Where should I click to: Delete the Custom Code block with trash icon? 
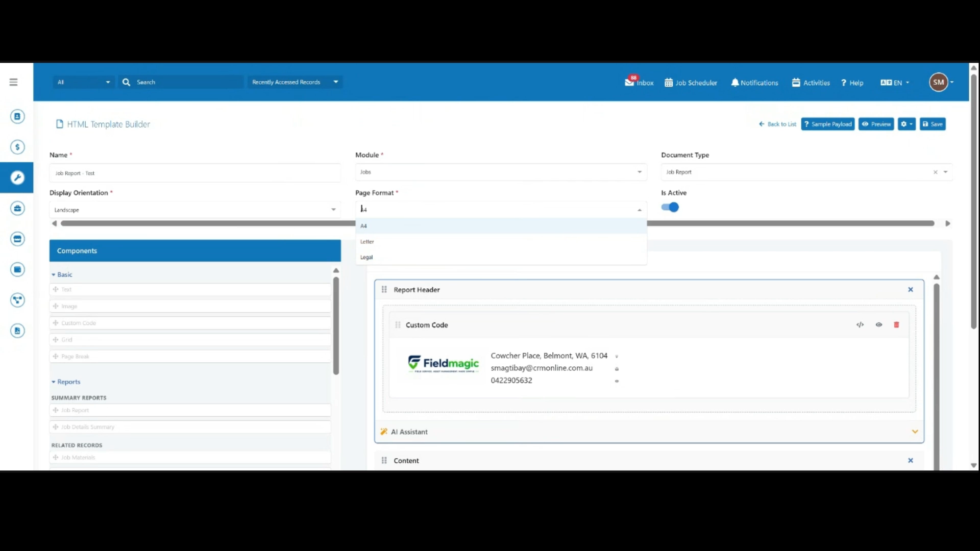click(x=896, y=324)
